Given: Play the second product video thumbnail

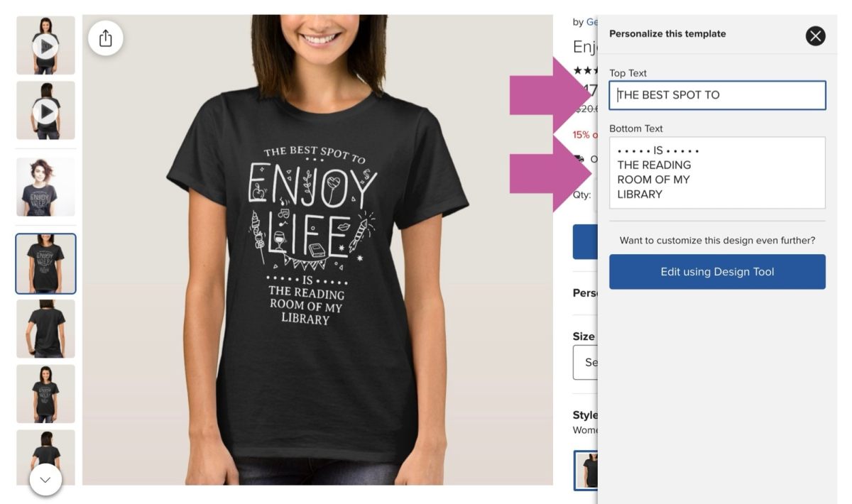Looking at the screenshot, I should pyautogui.click(x=45, y=111).
